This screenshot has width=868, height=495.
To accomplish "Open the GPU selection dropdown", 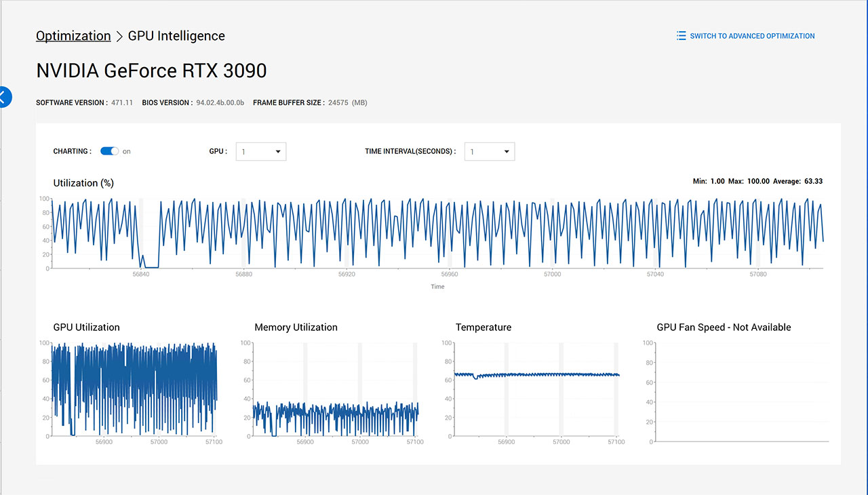I will (261, 152).
